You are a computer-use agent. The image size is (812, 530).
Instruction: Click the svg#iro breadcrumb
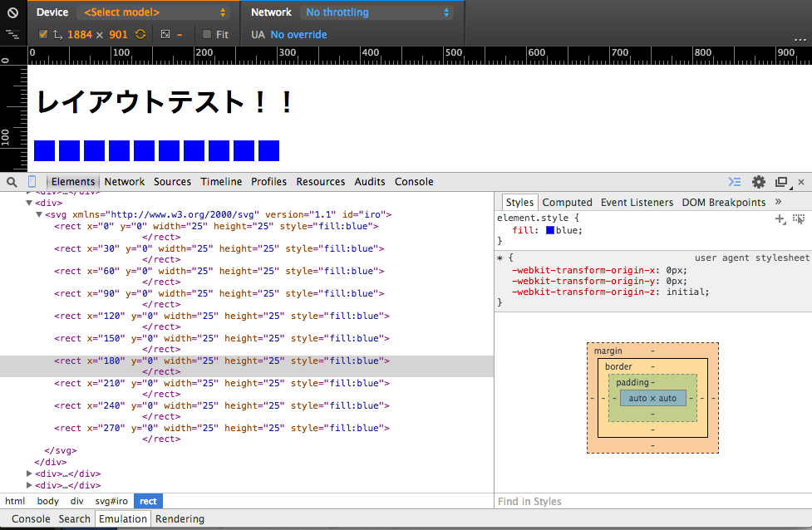pos(111,501)
